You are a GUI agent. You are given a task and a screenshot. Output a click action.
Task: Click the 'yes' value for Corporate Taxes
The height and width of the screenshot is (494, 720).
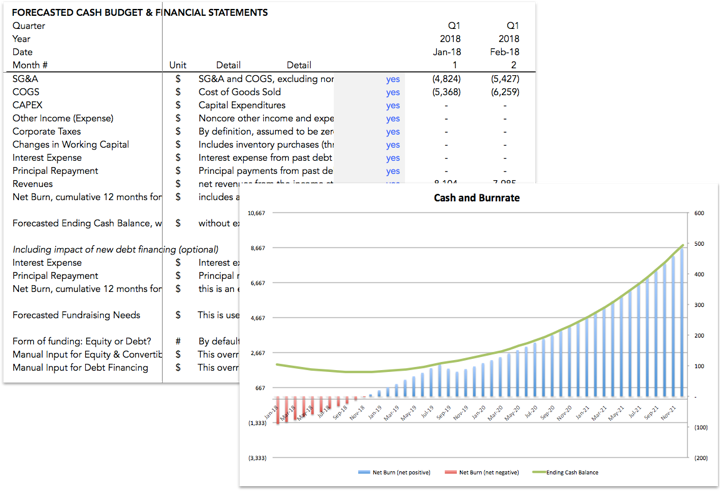tap(393, 131)
